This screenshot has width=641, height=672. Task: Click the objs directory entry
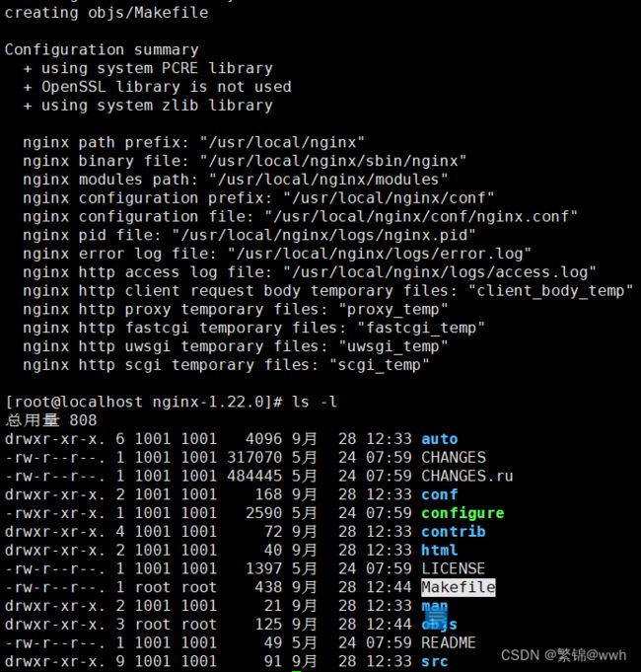pos(439,625)
